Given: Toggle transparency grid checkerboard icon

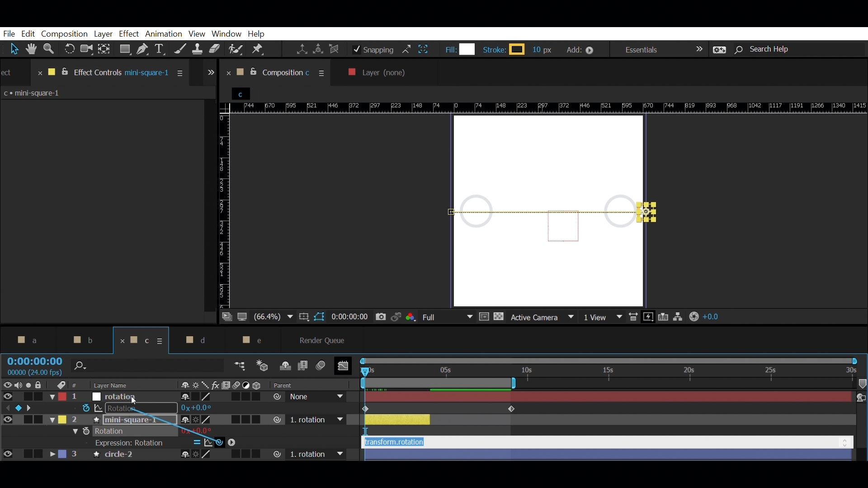Looking at the screenshot, I should 499,317.
